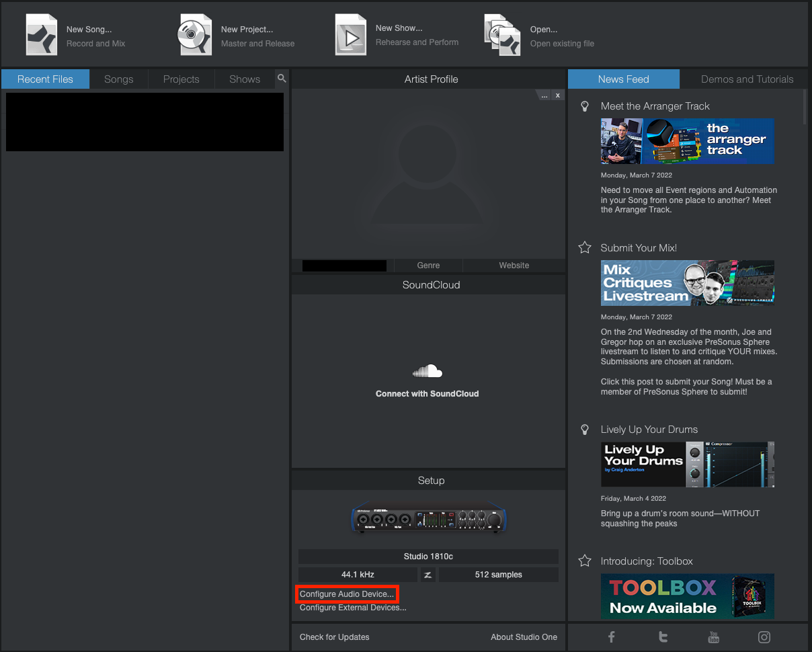Click the Master and Release subtitle
Viewport: 812px width, 652px height.
tap(258, 44)
